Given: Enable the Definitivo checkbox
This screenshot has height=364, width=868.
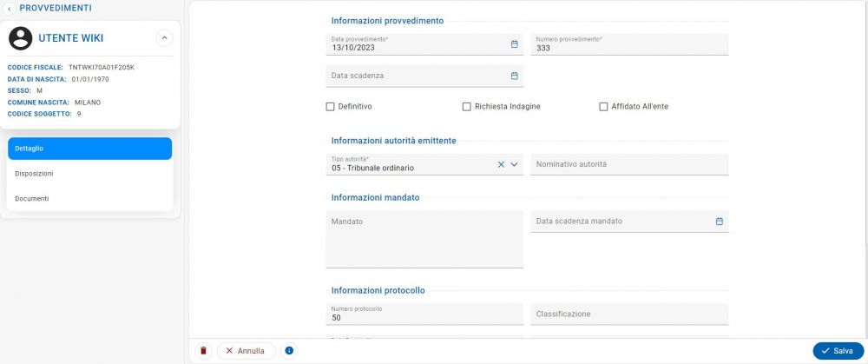Looking at the screenshot, I should pos(330,107).
